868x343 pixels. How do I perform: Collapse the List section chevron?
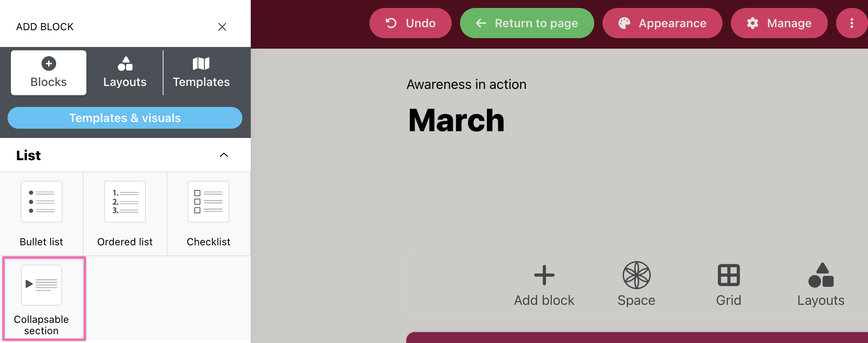(224, 155)
